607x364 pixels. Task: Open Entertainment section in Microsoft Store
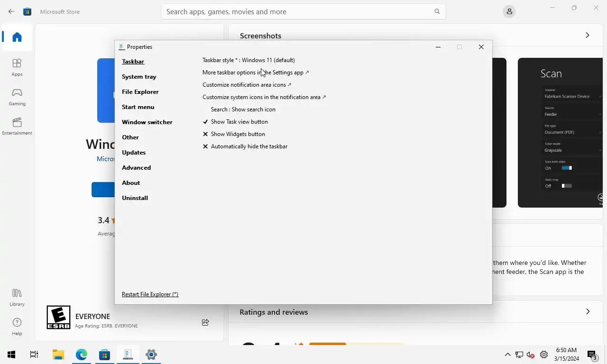(x=17, y=126)
